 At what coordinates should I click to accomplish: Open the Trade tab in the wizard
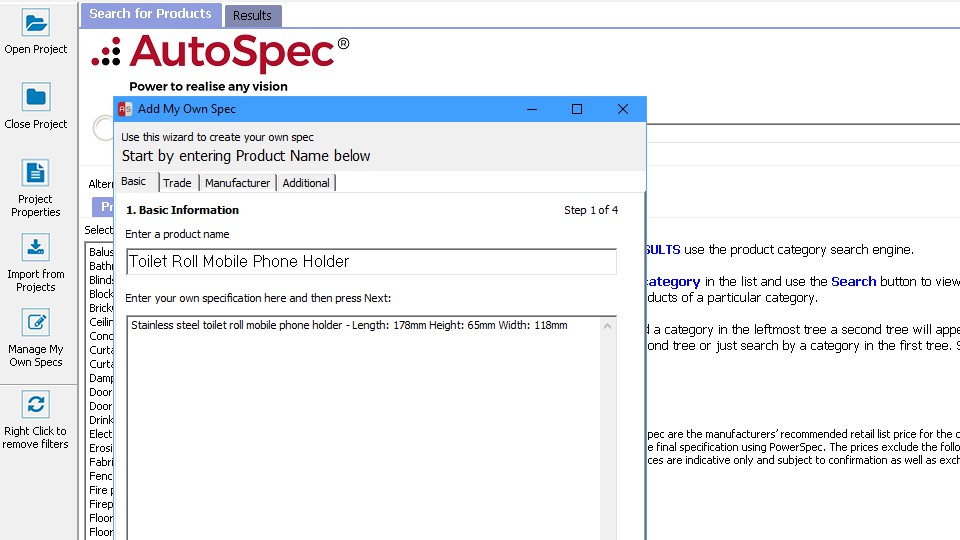coord(178,183)
